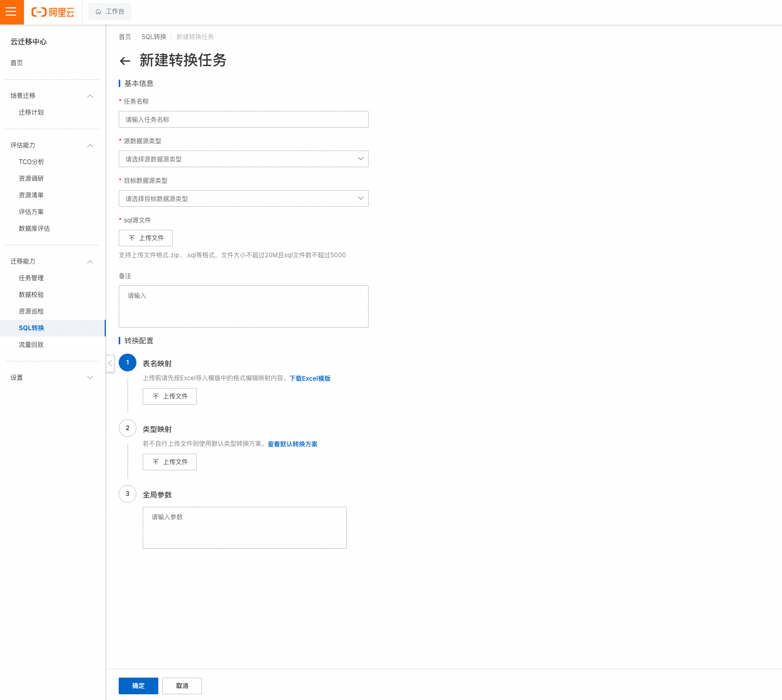Collapse the sidebar using the handle arrow
This screenshot has height=700, width=782.
tap(110, 363)
